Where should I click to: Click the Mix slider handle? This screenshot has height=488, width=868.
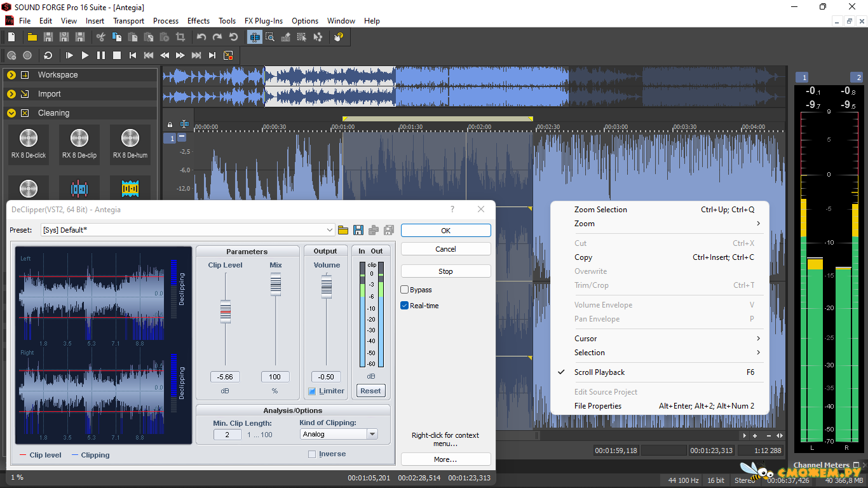(x=275, y=284)
